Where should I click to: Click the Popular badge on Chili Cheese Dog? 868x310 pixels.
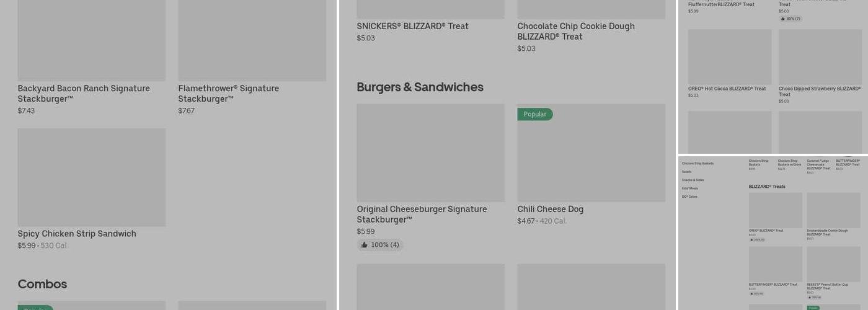click(534, 114)
